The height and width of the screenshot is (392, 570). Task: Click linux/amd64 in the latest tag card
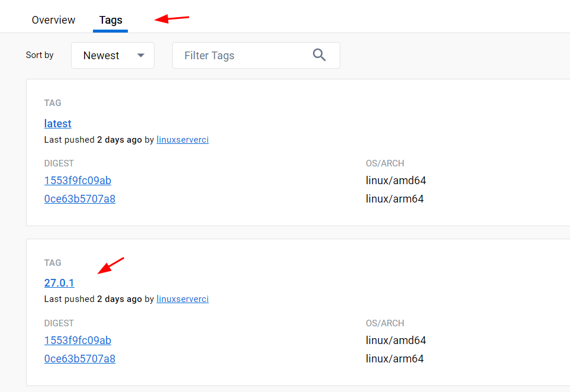click(x=396, y=181)
